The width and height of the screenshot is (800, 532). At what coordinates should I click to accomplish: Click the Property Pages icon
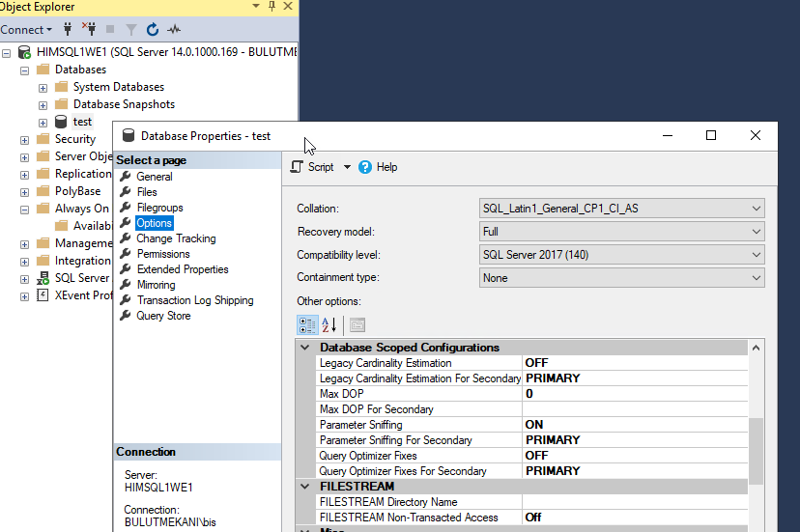click(x=357, y=325)
